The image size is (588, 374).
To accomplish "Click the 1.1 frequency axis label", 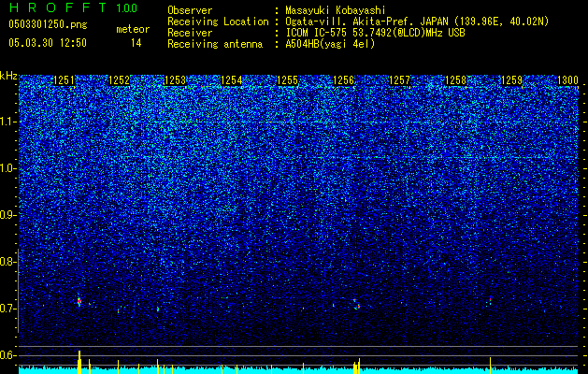I will tap(7, 122).
